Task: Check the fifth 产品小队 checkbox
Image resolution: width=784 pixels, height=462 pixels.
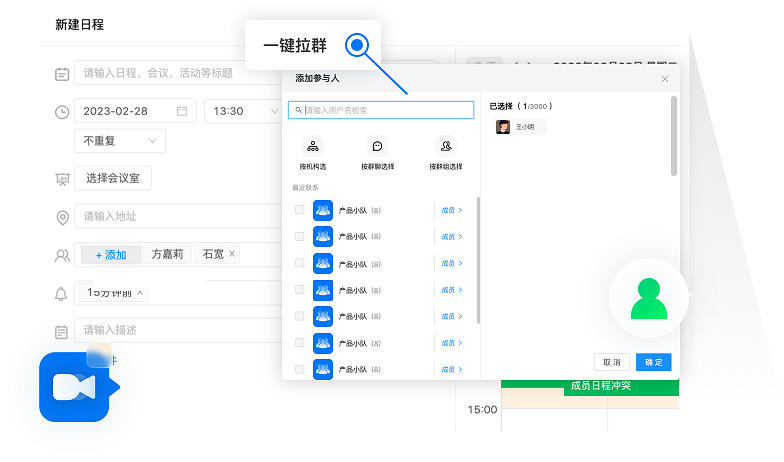Action: 300,316
